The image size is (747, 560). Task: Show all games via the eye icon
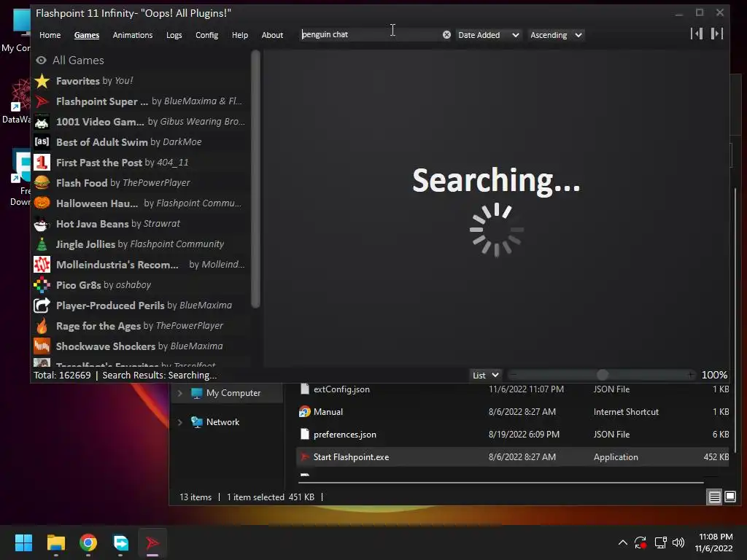(42, 60)
